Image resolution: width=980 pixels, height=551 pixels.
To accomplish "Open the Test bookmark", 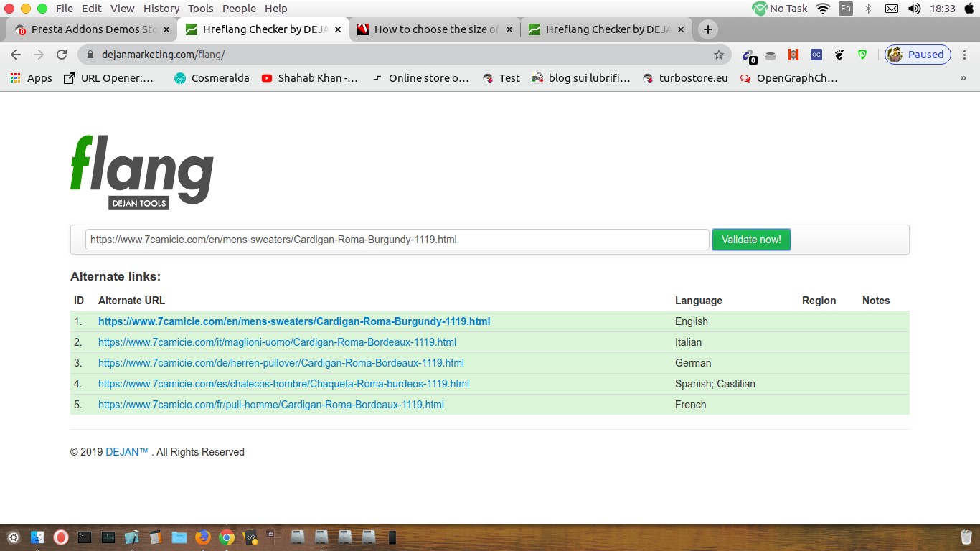I will [x=501, y=78].
